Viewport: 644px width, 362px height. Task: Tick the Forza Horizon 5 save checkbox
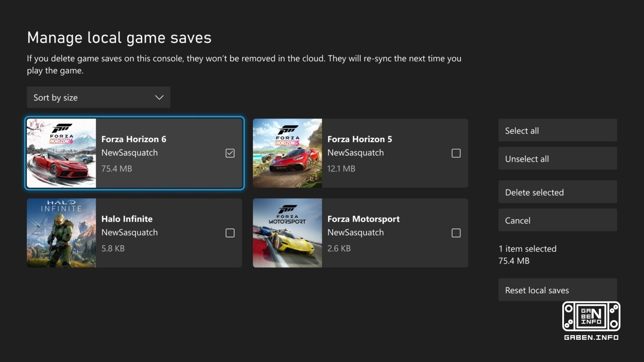(456, 153)
